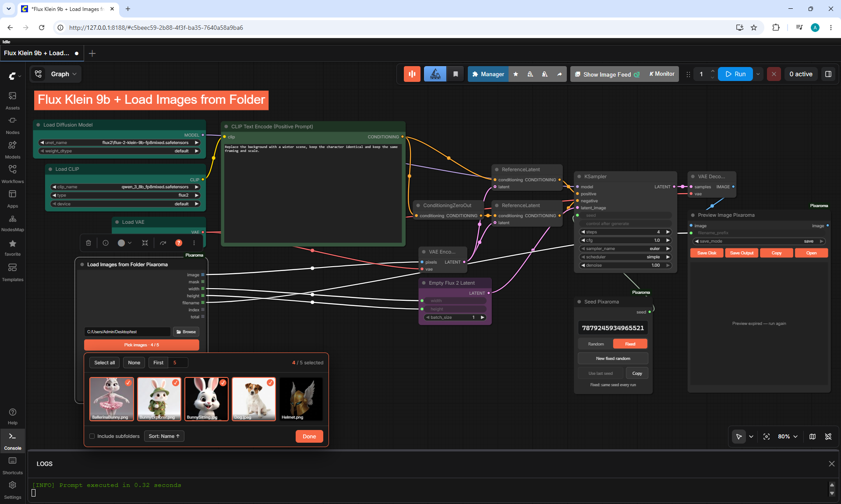Toggle link visibility on the canvas
Viewport: 841px width, 504px height.
click(x=828, y=437)
